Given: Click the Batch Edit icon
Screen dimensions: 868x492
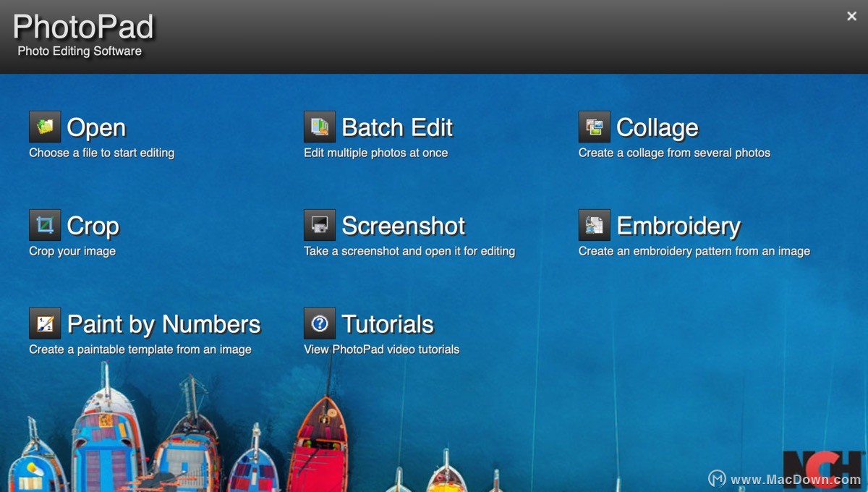Looking at the screenshot, I should pyautogui.click(x=320, y=127).
